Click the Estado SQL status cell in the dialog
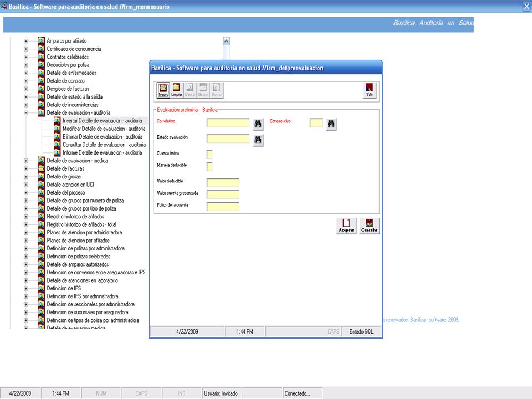The height and width of the screenshot is (399, 532). pyautogui.click(x=361, y=332)
